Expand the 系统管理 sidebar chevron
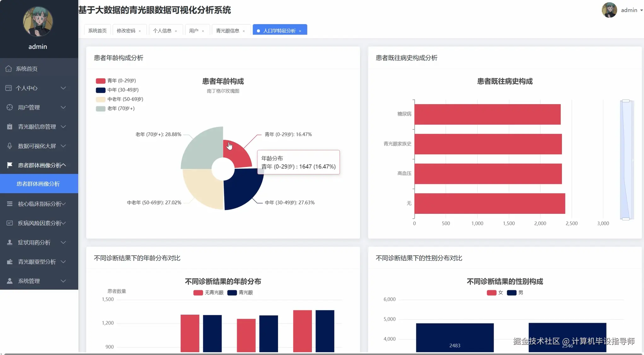 click(63, 281)
